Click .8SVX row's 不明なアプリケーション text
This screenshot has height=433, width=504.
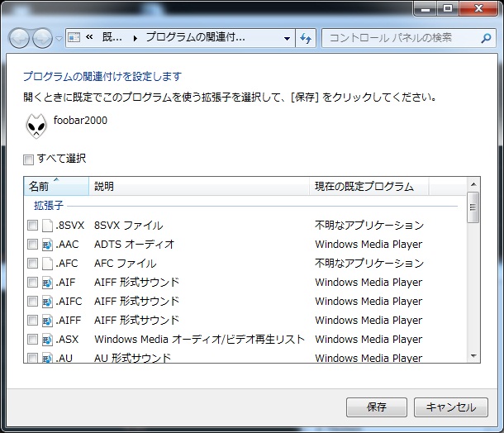[369, 226]
